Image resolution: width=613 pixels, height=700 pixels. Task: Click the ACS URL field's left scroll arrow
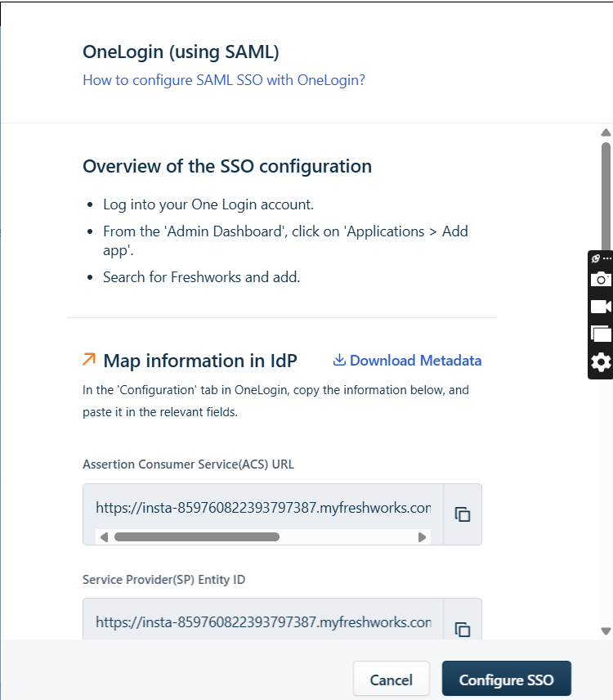(x=104, y=537)
